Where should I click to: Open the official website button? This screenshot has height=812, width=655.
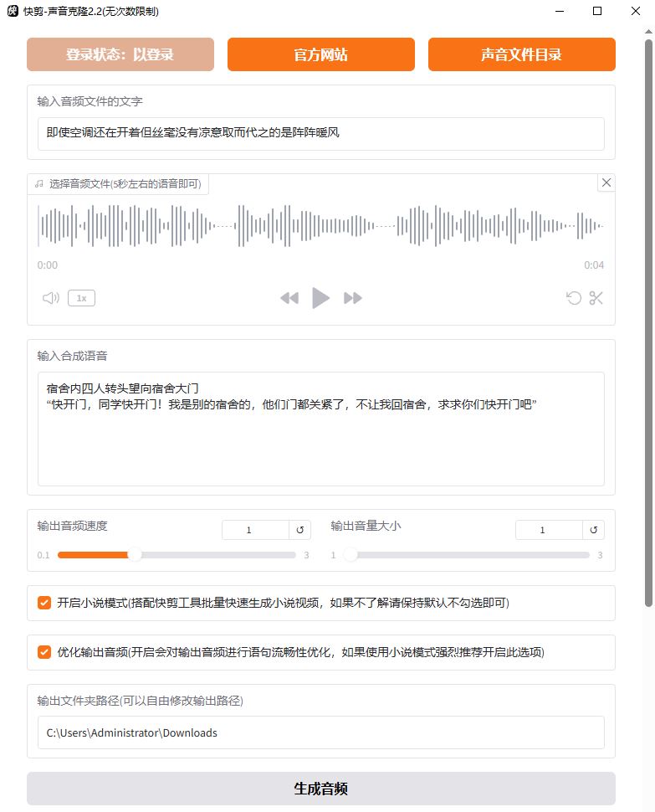click(x=320, y=54)
